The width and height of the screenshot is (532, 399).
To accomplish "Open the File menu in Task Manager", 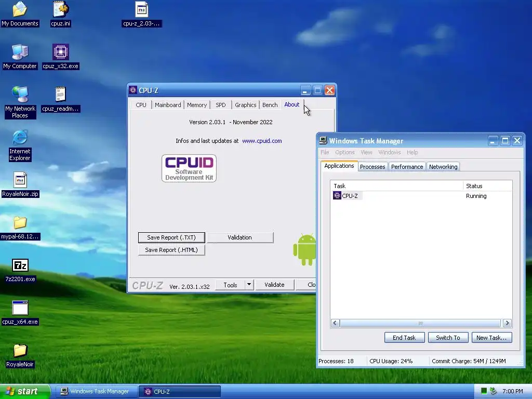I will [325, 152].
